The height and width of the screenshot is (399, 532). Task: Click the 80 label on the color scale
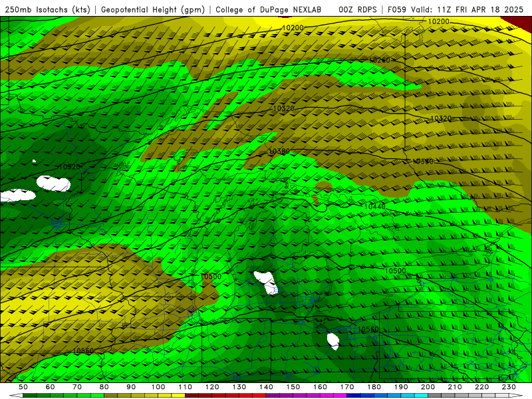tap(104, 387)
